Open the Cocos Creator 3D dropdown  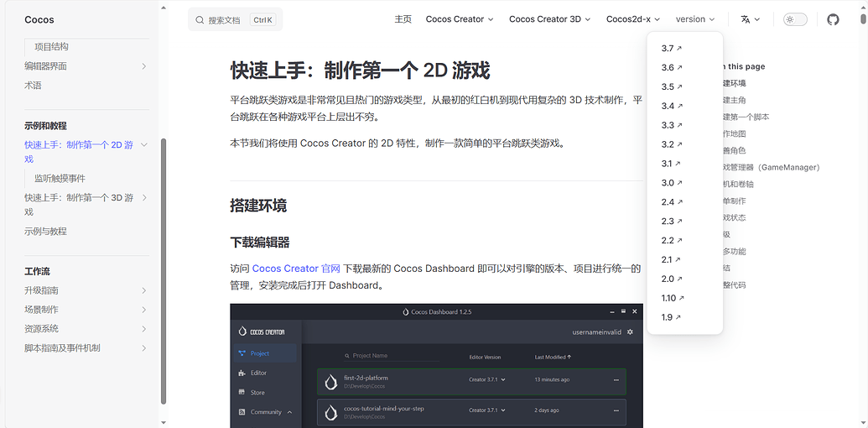tap(549, 19)
